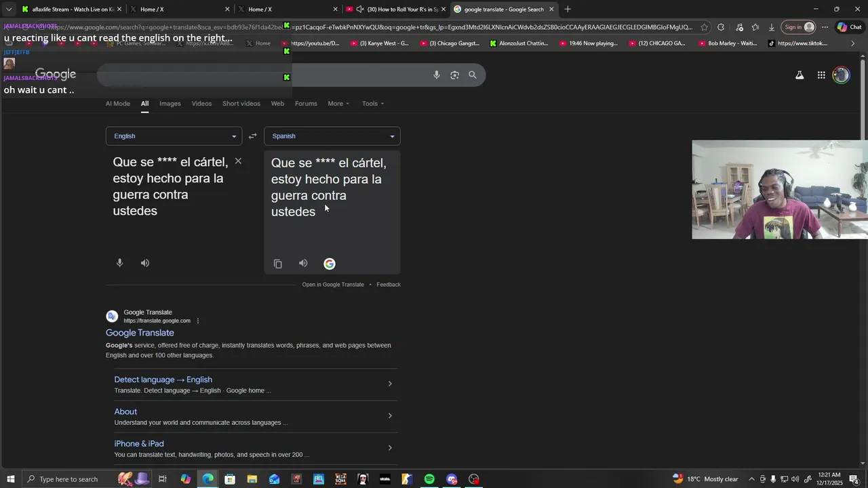Expand the About sitelink row
The width and height of the screenshot is (868, 488).
390,415
